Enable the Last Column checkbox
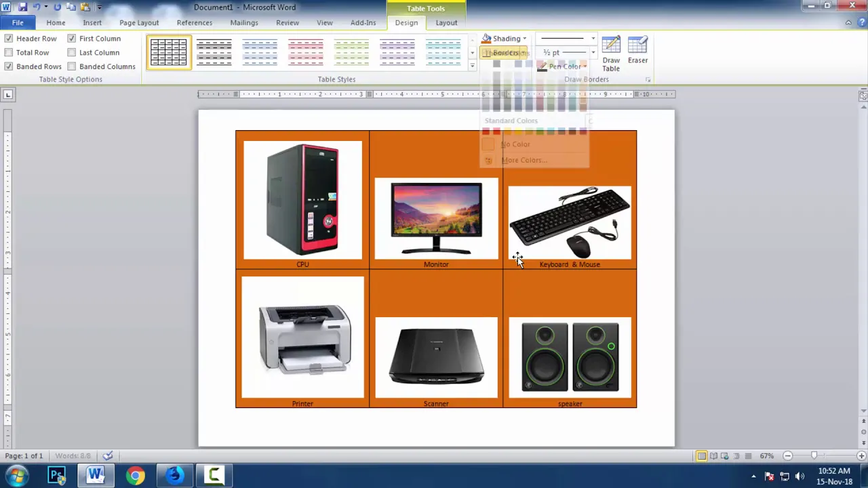Image resolution: width=868 pixels, height=488 pixels. (x=72, y=52)
